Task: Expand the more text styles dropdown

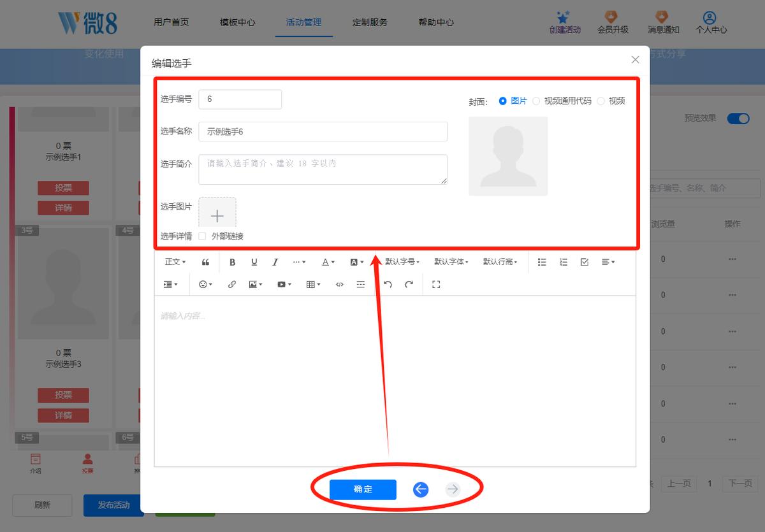Action: click(299, 262)
